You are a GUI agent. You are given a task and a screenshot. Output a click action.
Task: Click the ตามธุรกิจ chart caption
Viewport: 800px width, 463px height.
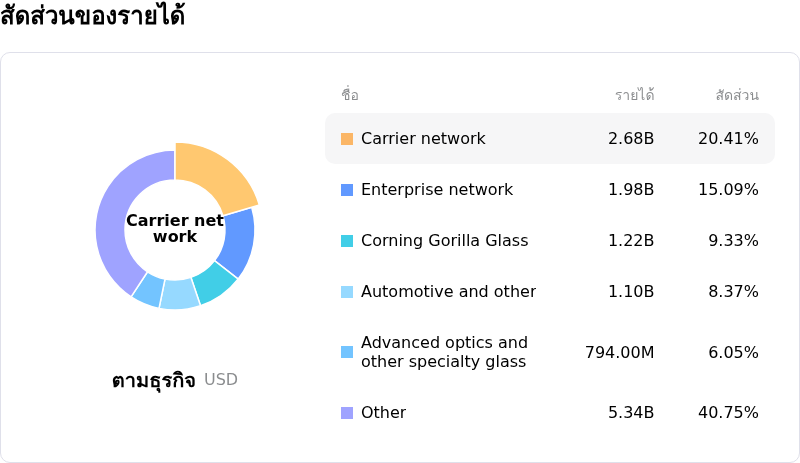click(153, 380)
